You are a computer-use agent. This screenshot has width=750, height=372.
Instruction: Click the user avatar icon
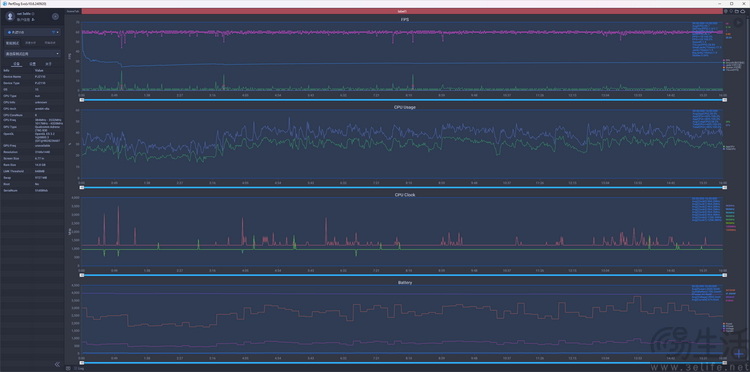[10, 16]
